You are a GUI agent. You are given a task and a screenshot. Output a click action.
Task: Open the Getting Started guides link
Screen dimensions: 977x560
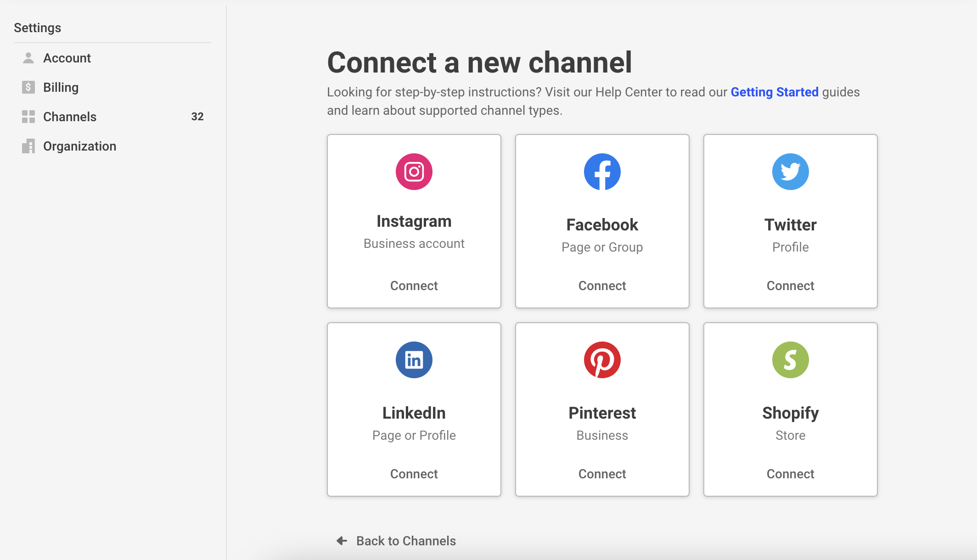click(x=774, y=92)
